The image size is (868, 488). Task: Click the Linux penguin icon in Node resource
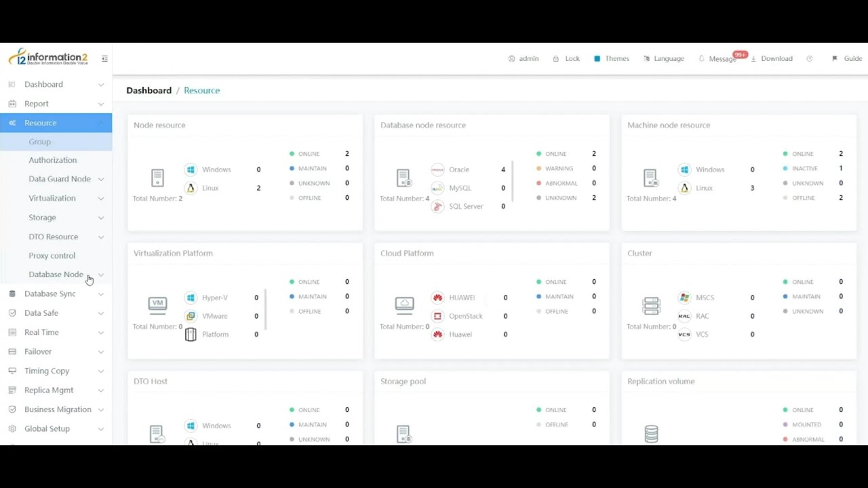(191, 188)
